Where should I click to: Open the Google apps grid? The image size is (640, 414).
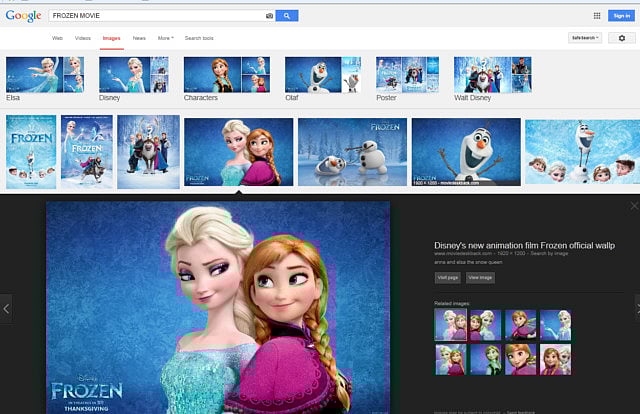(x=597, y=16)
